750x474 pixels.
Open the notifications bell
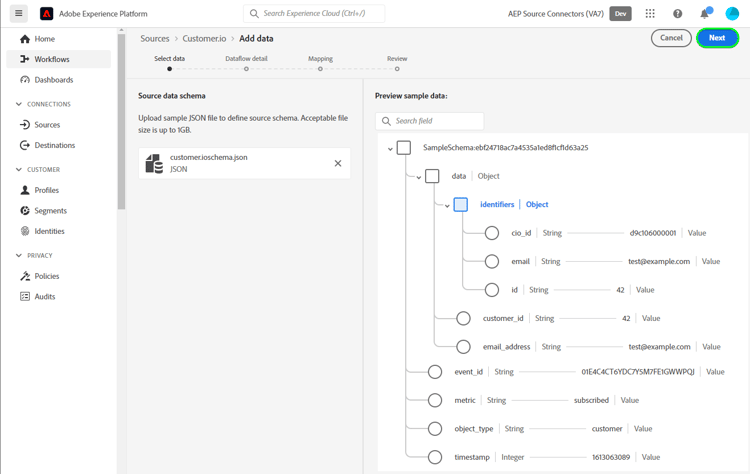[x=705, y=13]
